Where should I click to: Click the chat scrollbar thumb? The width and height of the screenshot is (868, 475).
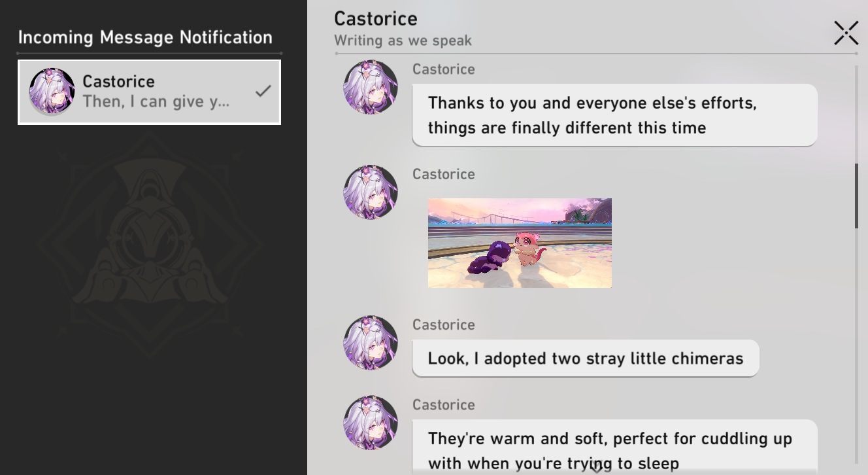point(856,196)
